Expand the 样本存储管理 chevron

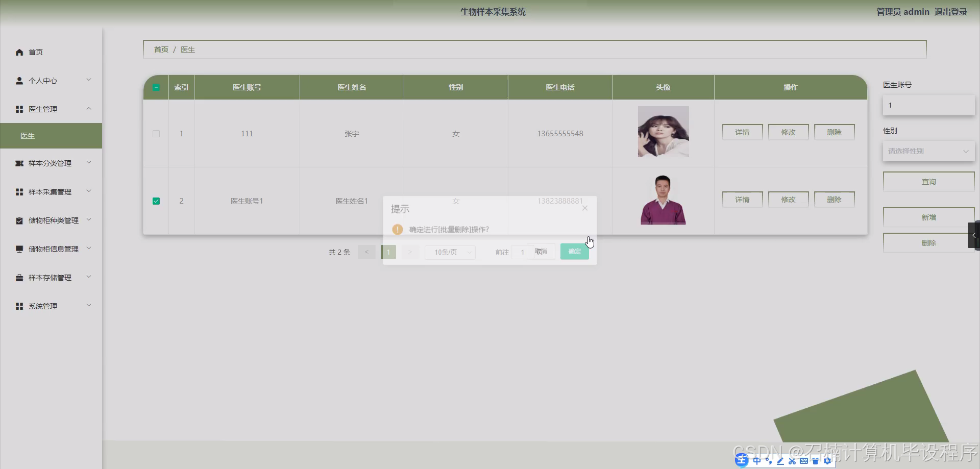(89, 277)
